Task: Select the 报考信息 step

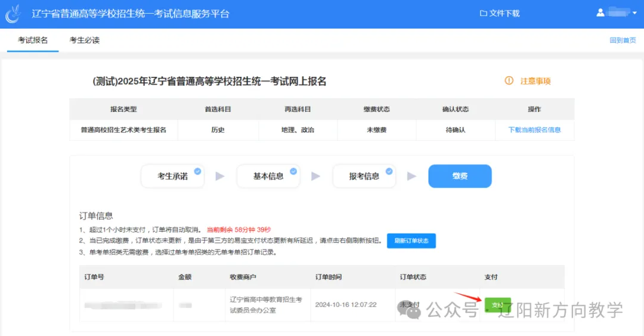Action: [x=364, y=176]
